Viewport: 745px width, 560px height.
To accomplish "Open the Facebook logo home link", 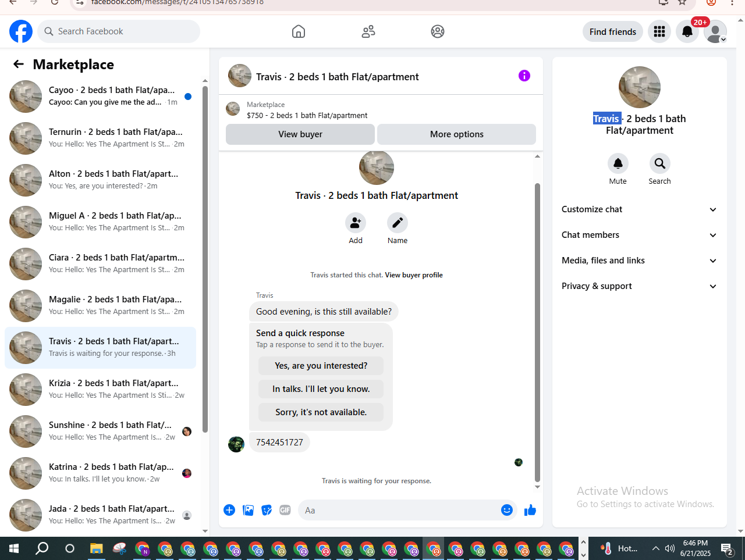I will click(21, 31).
